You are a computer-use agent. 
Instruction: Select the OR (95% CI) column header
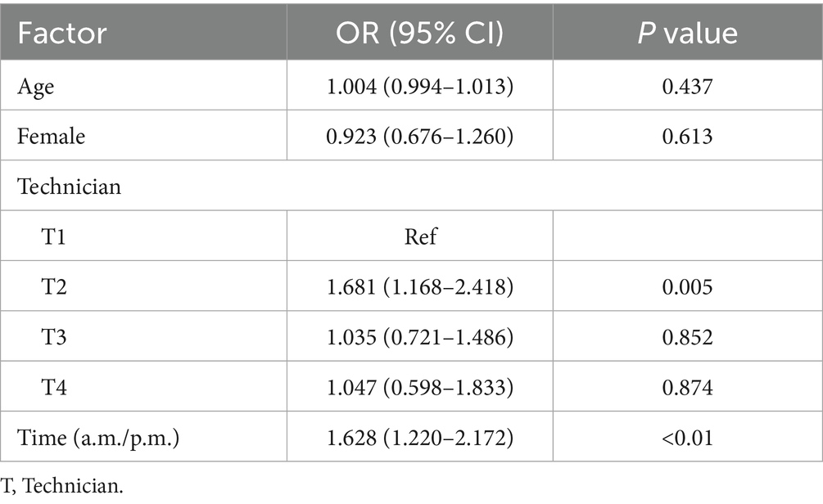pyautogui.click(x=418, y=32)
